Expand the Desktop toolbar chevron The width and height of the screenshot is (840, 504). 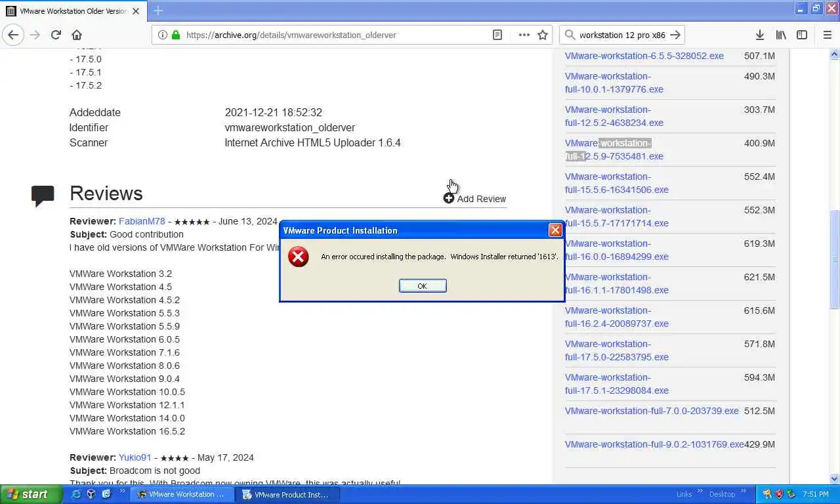pos(744,491)
